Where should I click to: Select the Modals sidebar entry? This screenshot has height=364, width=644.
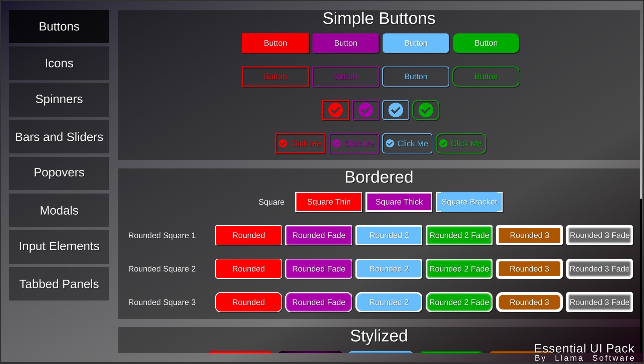[59, 210]
